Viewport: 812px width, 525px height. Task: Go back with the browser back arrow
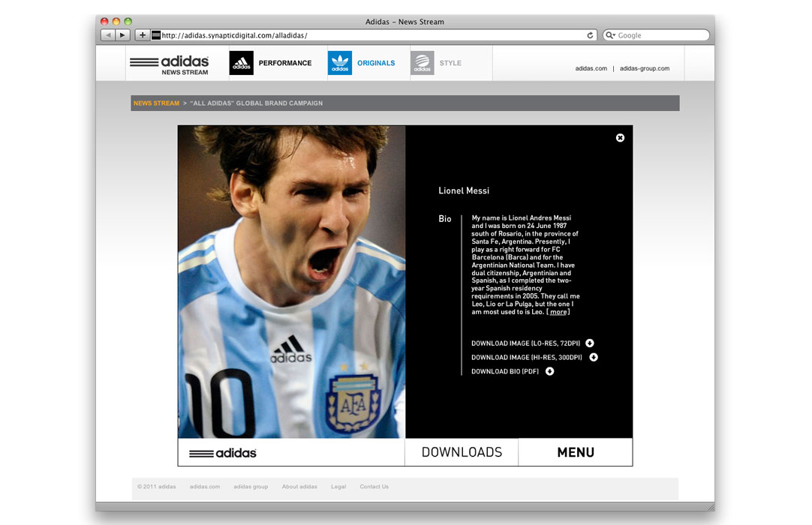[x=108, y=35]
